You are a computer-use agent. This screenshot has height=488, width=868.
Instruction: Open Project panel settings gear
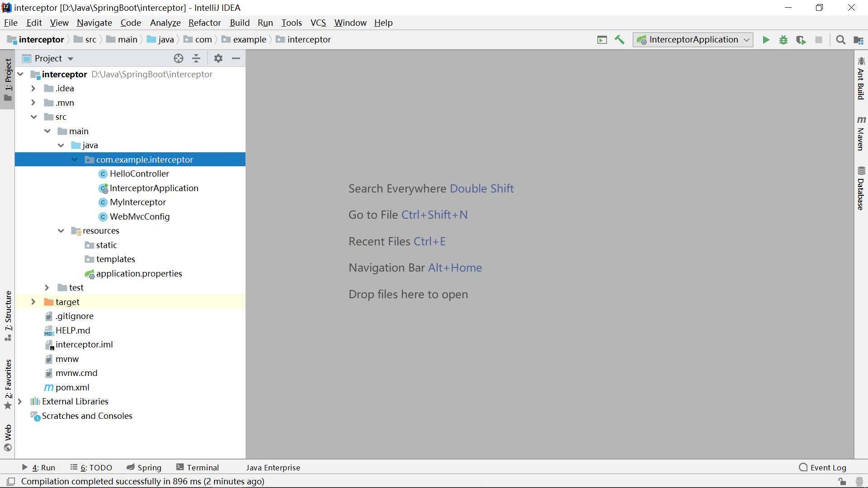218,58
